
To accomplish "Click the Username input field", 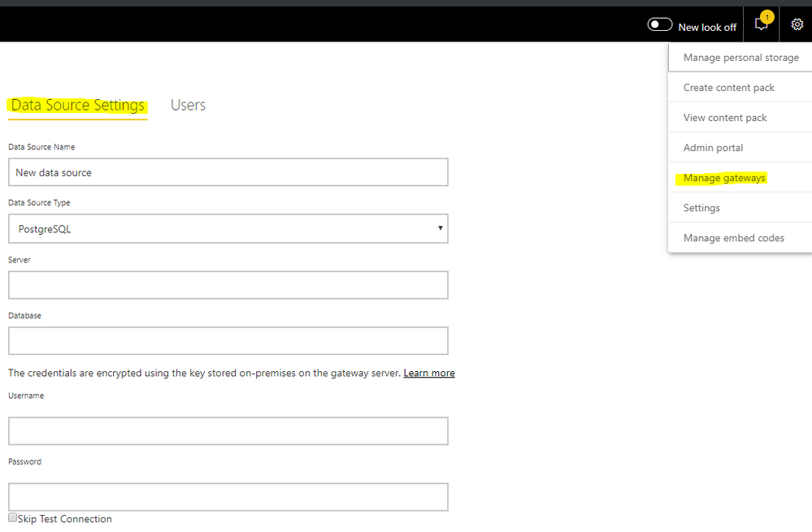I will (228, 431).
